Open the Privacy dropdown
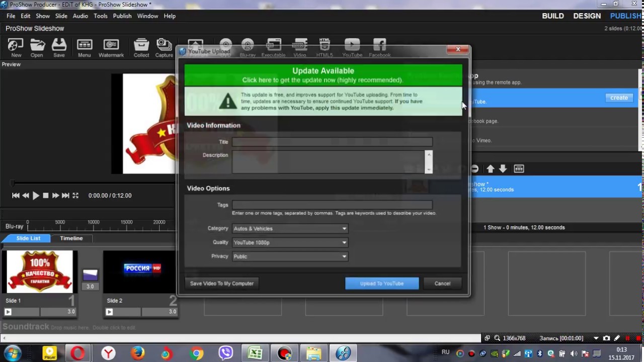This screenshot has width=644, height=362. tap(290, 256)
